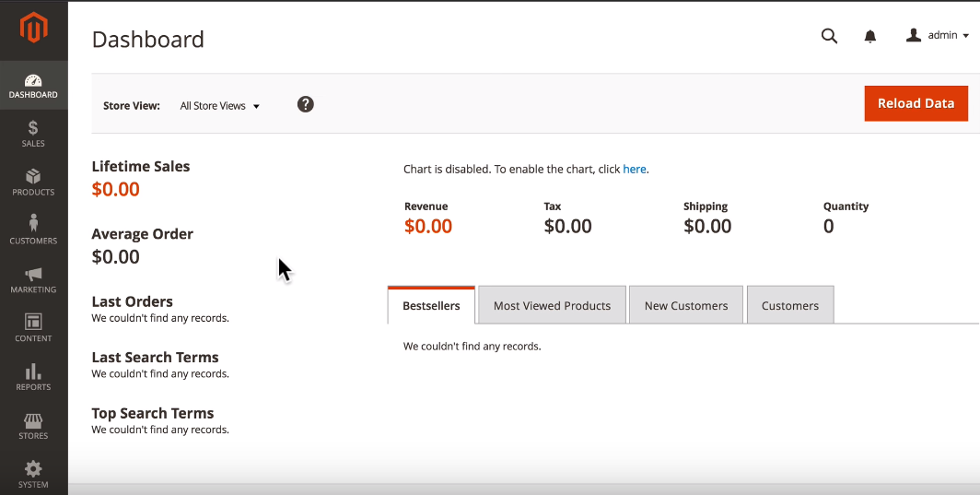Expand the All Store Views dropdown
Screen dimensions: 980x495
pos(220,106)
